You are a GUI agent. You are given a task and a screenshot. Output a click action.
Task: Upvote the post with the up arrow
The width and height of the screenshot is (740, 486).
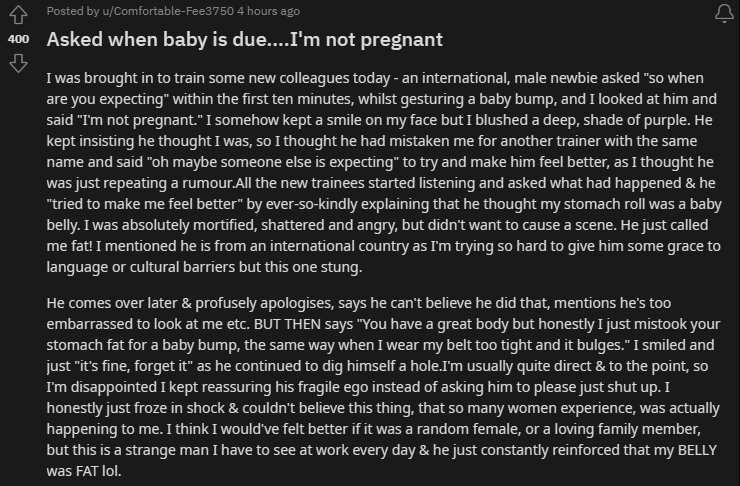[18, 15]
